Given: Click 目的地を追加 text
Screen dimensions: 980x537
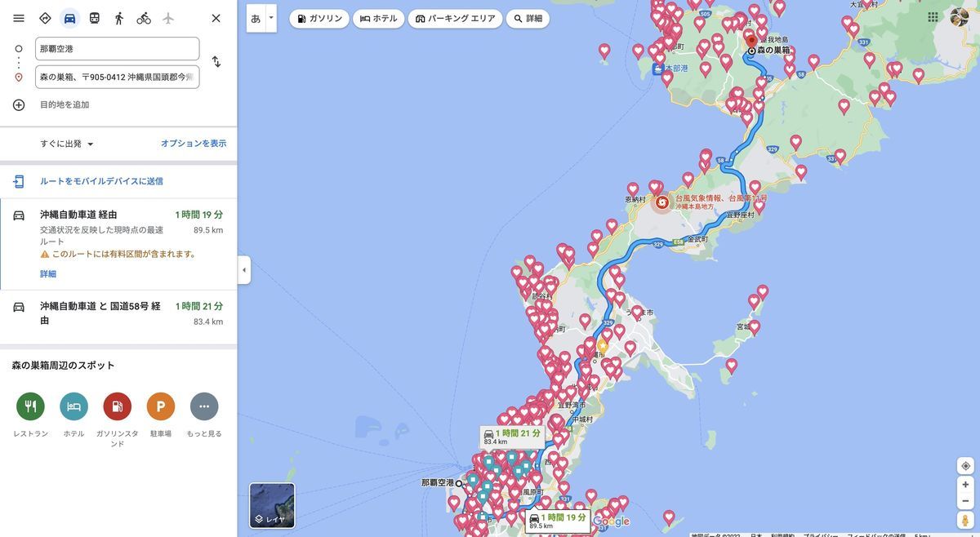Looking at the screenshot, I should [x=65, y=104].
